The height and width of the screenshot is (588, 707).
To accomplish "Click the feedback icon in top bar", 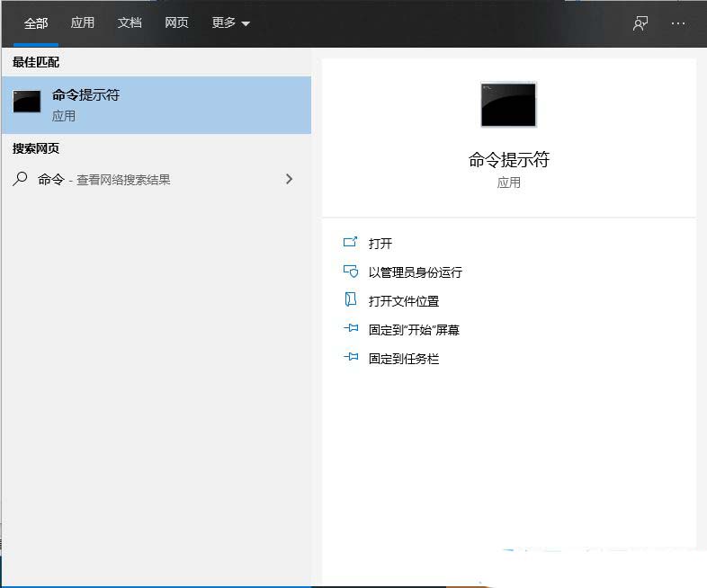I will 640,23.
